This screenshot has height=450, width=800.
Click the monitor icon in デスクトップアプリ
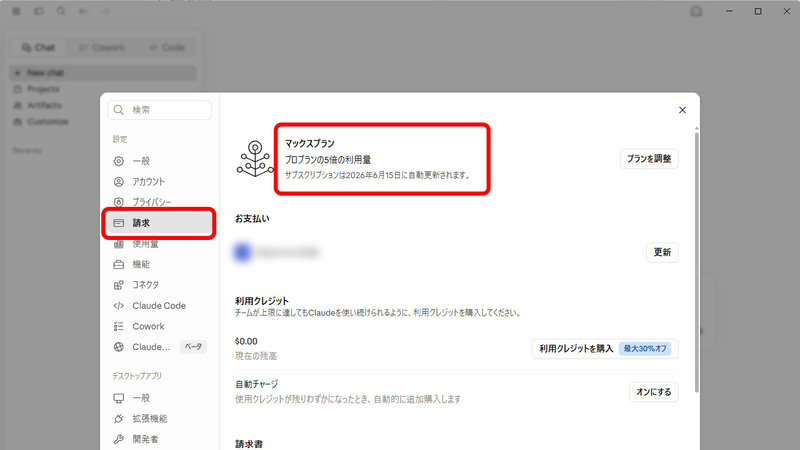(119, 398)
